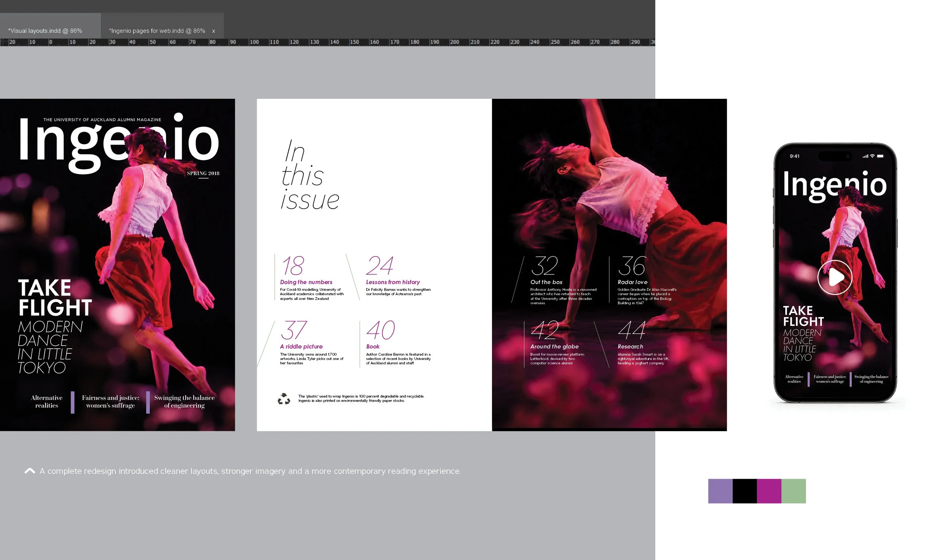Click 'Fairness and justice' on the magazine cover
This screenshot has height=560, width=925.
[x=111, y=402]
